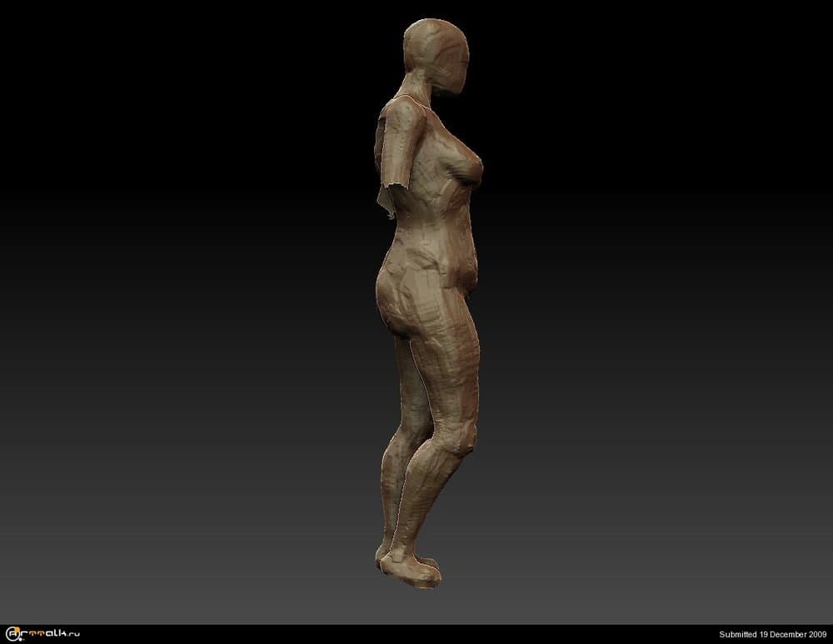Click the figure's belly
Viewport: 833px width, 644px height.
pyautogui.click(x=462, y=267)
